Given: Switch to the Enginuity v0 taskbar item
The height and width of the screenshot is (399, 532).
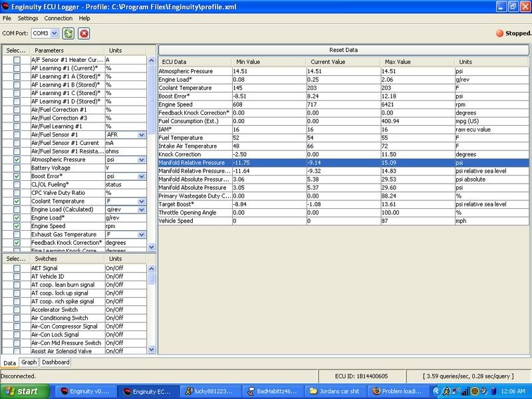Looking at the screenshot, I should coord(86,391).
